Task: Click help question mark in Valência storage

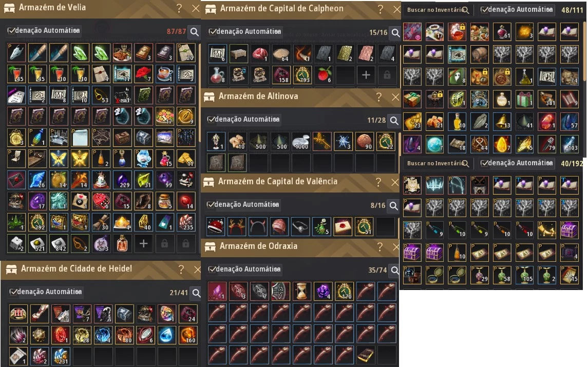Action: tap(378, 182)
